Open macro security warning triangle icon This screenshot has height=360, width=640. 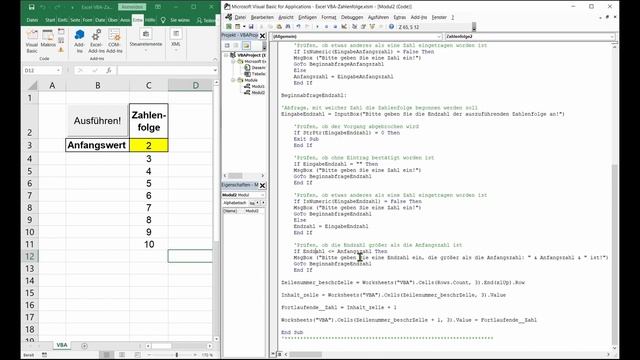click(x=61, y=50)
